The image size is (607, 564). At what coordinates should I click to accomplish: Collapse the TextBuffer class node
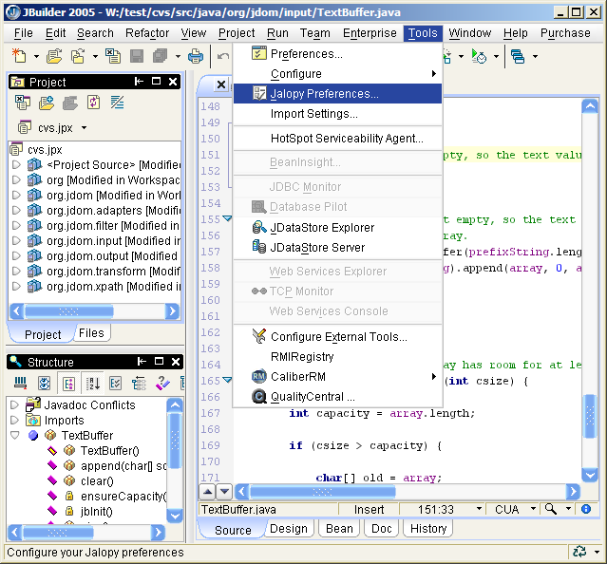point(14,435)
